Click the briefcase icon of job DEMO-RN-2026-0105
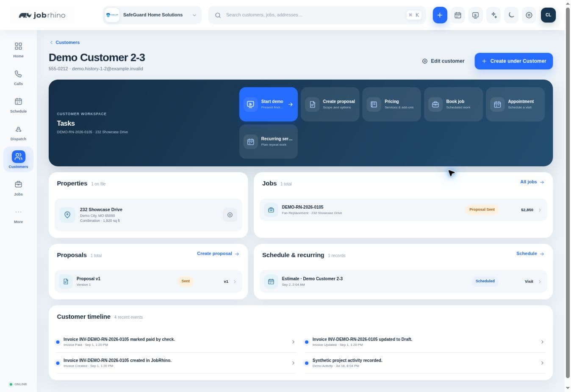 pos(271,210)
